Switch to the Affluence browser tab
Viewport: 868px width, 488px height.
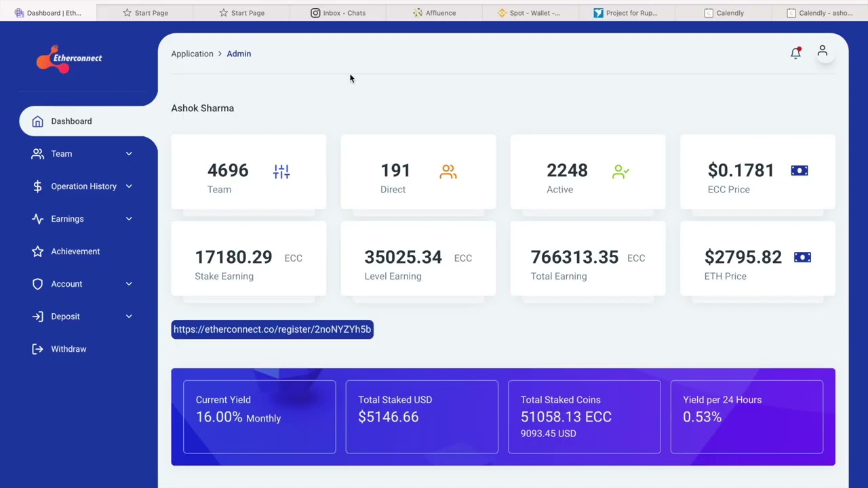(434, 13)
